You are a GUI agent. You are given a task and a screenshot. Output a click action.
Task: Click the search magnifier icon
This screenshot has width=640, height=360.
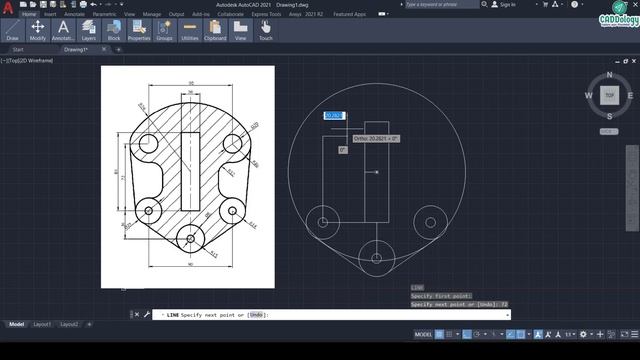tap(484, 4)
